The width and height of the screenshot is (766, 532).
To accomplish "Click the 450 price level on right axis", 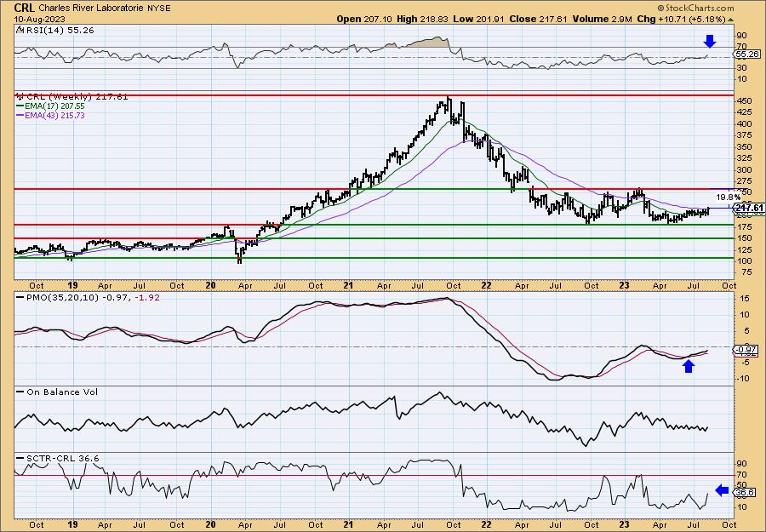I will 745,101.
